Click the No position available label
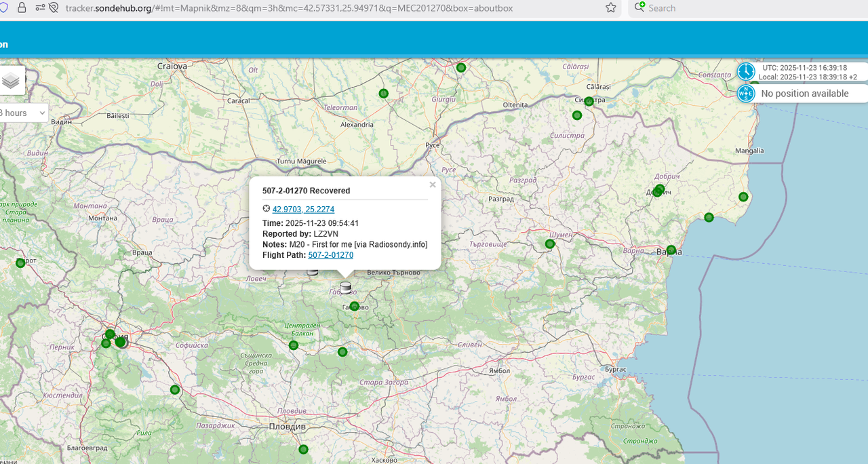 coord(805,94)
